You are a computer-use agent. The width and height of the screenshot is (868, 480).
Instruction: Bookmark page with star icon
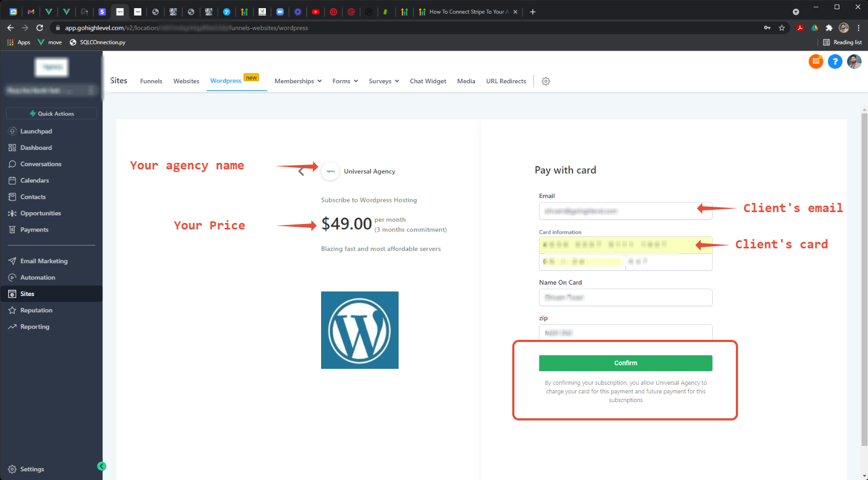(782, 28)
